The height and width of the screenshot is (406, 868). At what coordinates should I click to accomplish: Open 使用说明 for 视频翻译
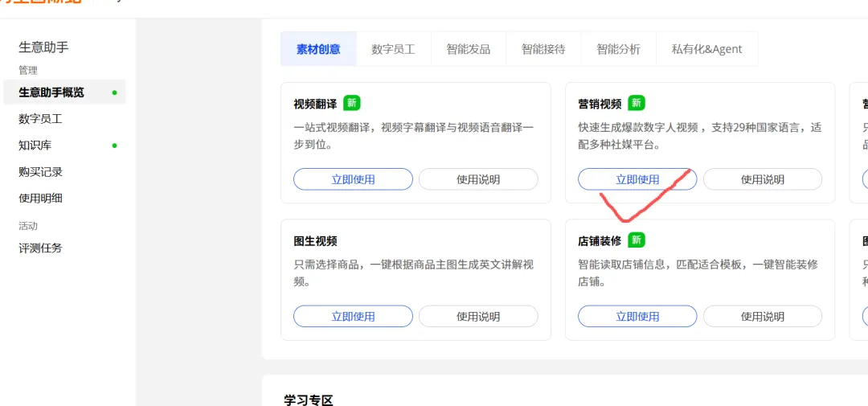(478, 179)
